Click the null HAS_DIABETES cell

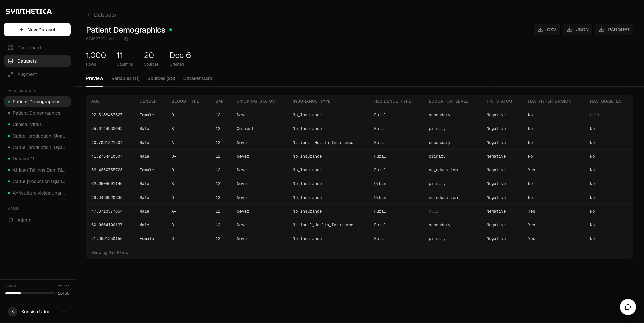point(595,115)
